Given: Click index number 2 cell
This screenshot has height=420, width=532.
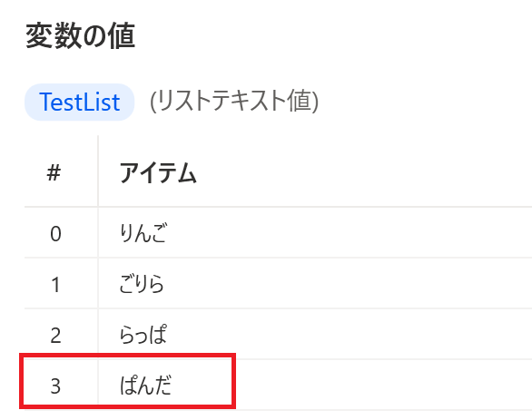Looking at the screenshot, I should (55, 336).
